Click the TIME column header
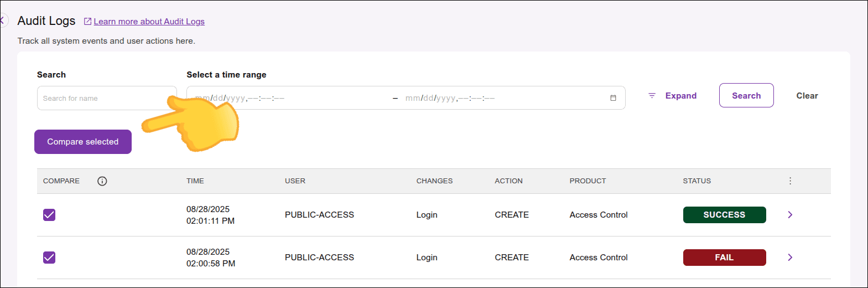 (195, 181)
